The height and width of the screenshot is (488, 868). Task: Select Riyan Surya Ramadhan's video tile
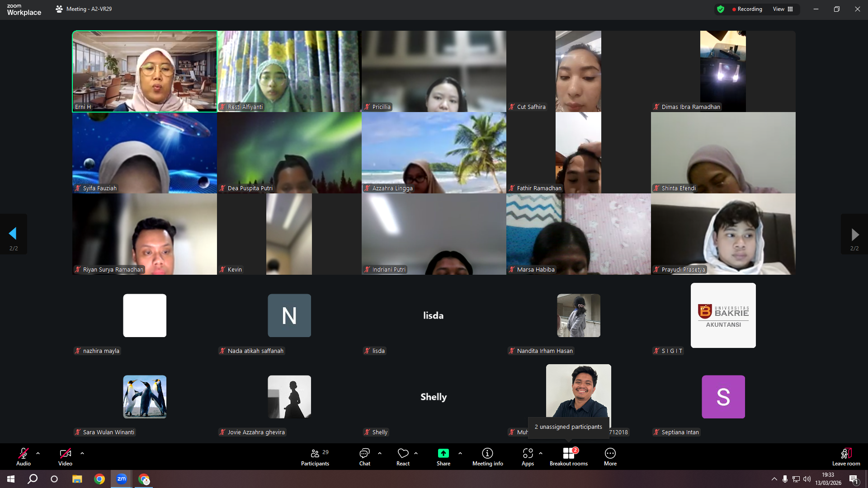[x=145, y=234]
